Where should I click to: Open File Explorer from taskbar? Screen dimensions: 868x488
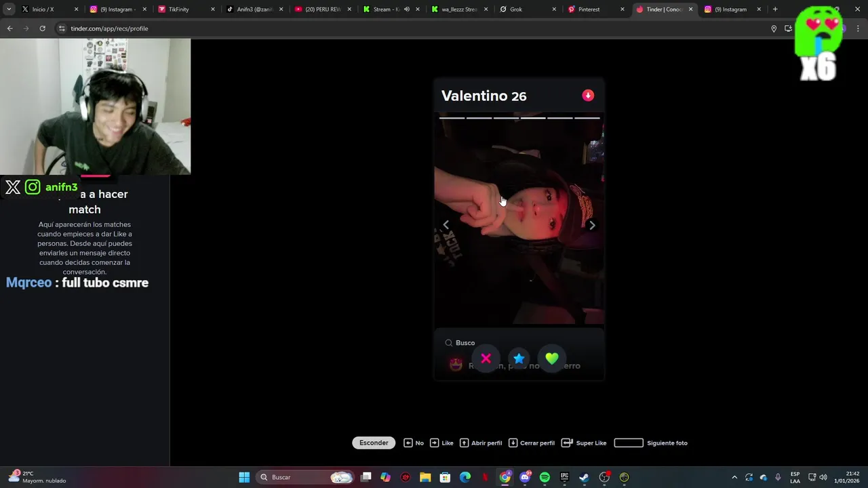point(425,477)
